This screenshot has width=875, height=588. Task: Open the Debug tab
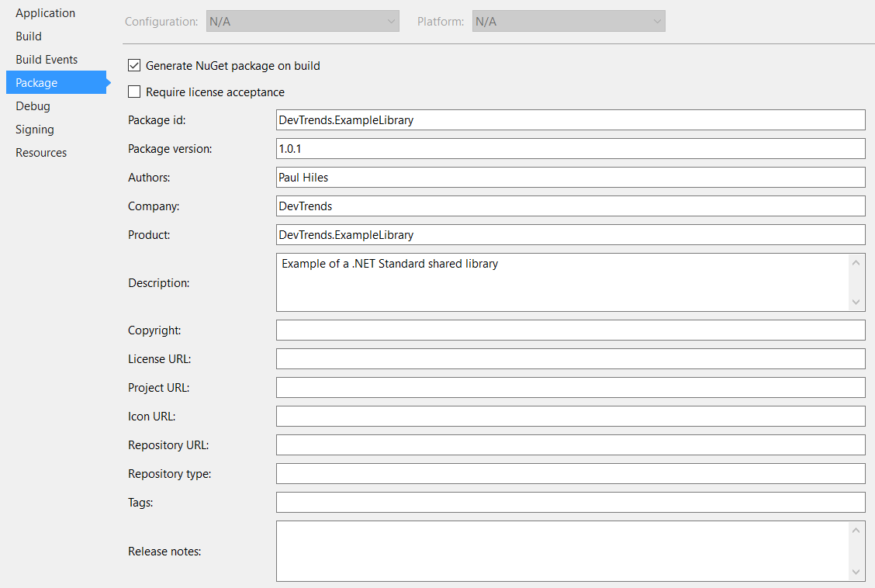click(33, 106)
